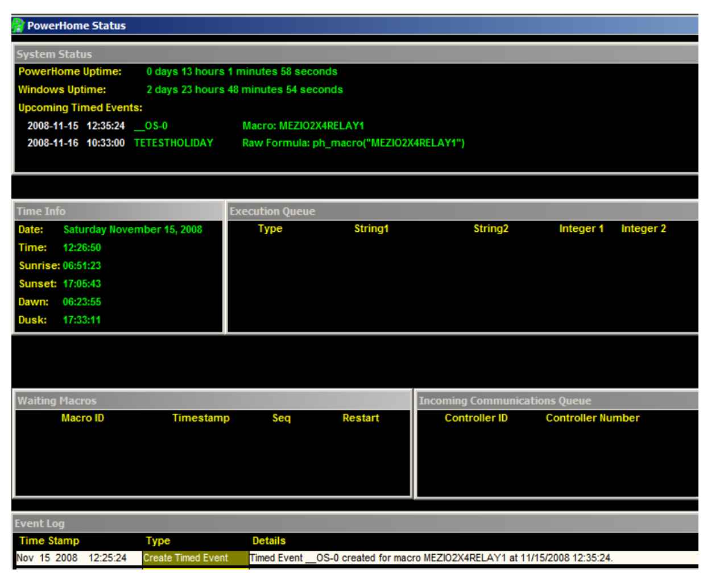Click the Dusk label
The image size is (728, 582).
click(32, 320)
